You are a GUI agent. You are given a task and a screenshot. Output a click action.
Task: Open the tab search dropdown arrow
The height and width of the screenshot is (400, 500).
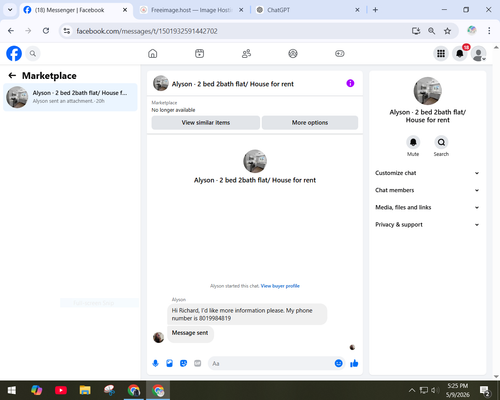point(10,10)
